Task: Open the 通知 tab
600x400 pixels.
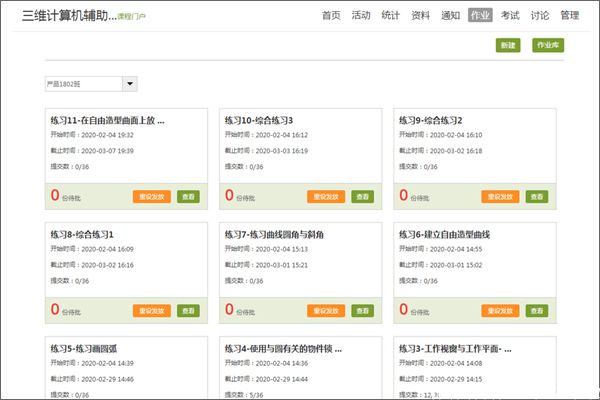Action: point(450,15)
